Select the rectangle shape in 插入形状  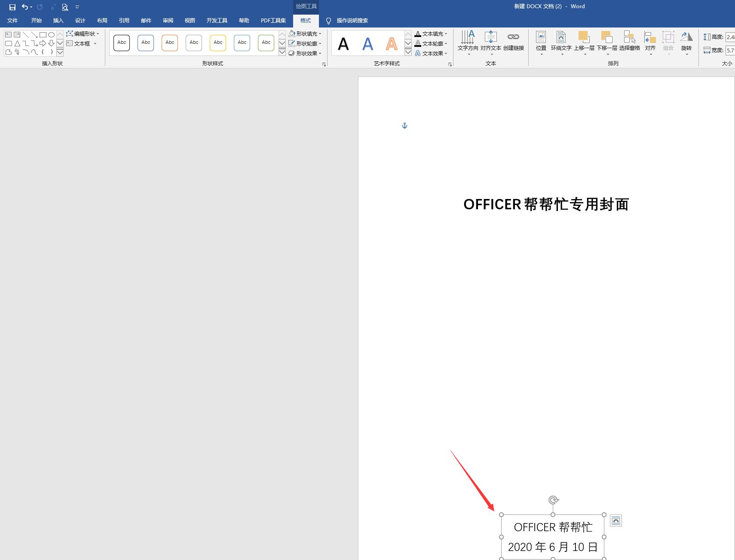pyautogui.click(x=43, y=34)
